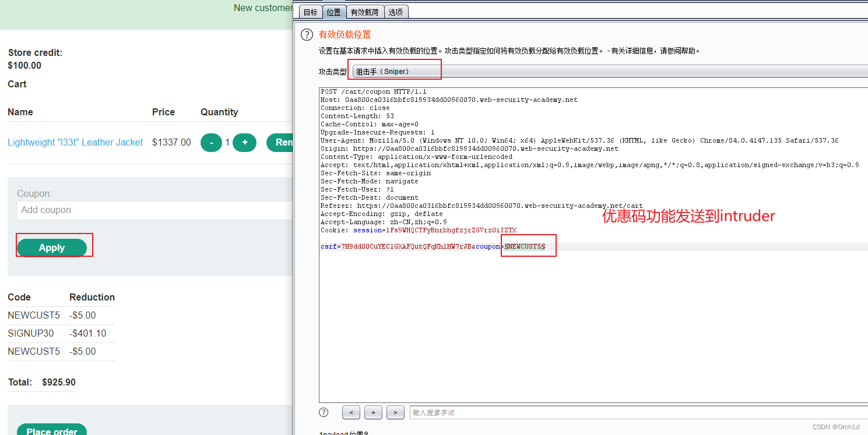
Task: Apply the coupon with Apply button
Action: tap(52, 247)
